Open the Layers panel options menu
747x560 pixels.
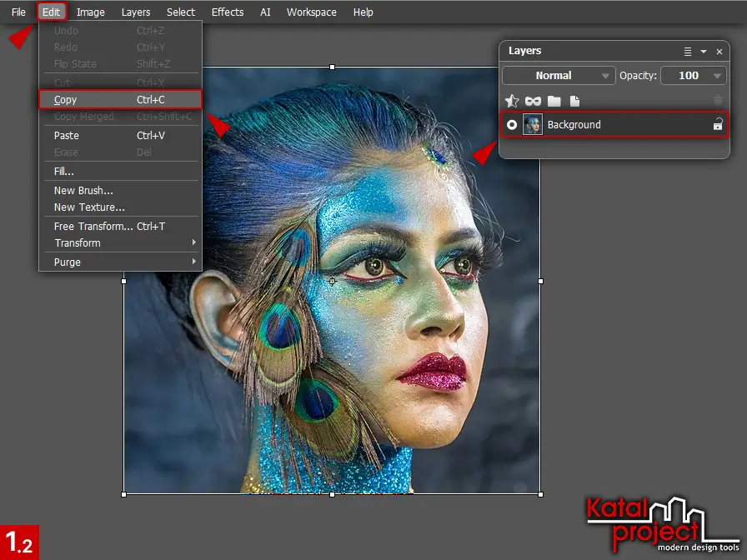pos(688,52)
